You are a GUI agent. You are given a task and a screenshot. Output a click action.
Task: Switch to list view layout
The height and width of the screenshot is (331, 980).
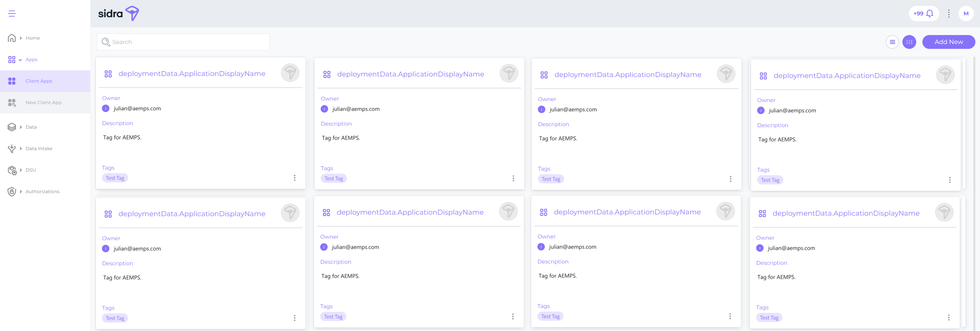(892, 42)
